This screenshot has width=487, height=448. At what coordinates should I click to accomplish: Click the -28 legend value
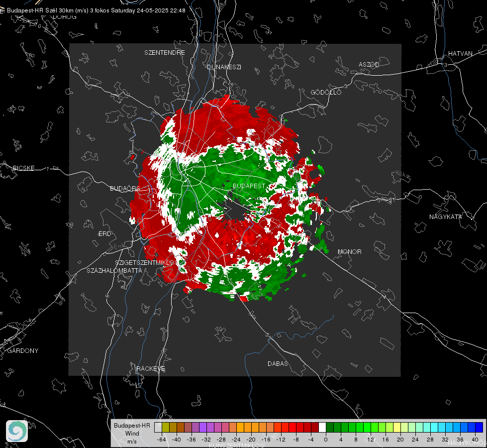pos(221,440)
